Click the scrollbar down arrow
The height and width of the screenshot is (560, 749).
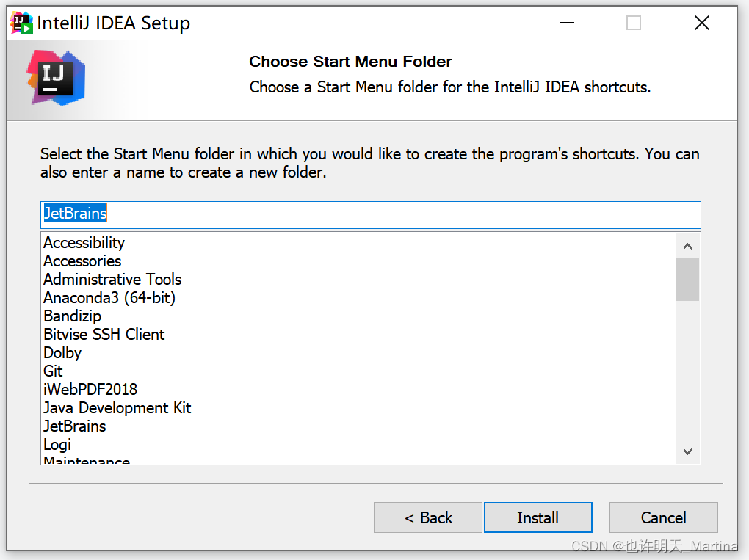point(687,452)
